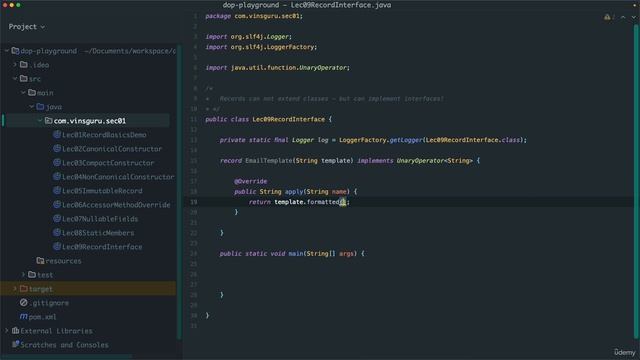Screen dimensions: 640x360
Task: Select .gitignore in project tree
Action: tap(49, 303)
